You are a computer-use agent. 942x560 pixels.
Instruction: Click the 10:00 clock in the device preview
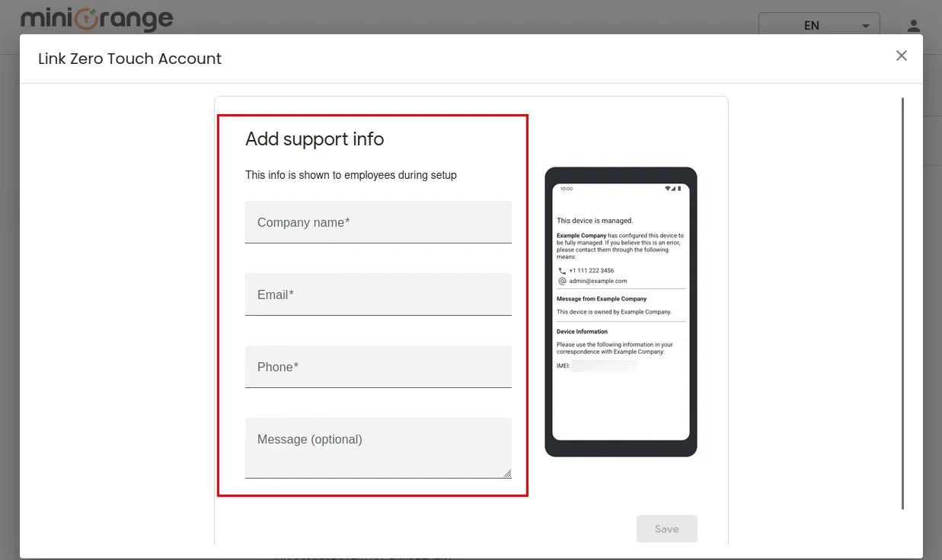point(567,189)
